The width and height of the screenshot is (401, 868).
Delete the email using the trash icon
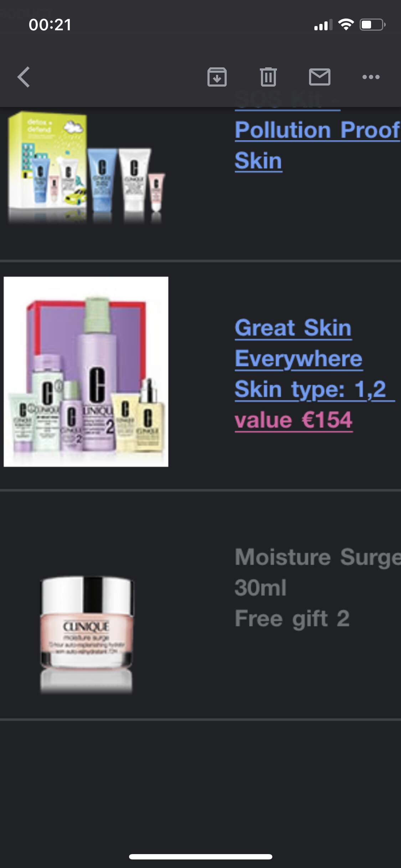tap(268, 77)
